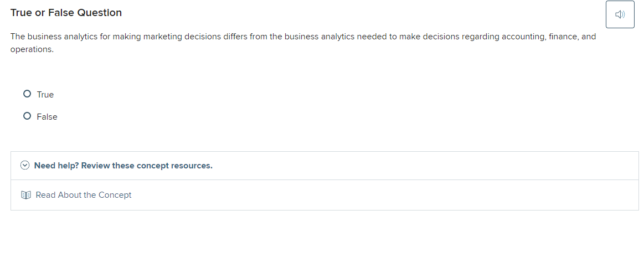Click the read-aloud speaker icon
This screenshot has height=277, width=644.
pos(620,15)
